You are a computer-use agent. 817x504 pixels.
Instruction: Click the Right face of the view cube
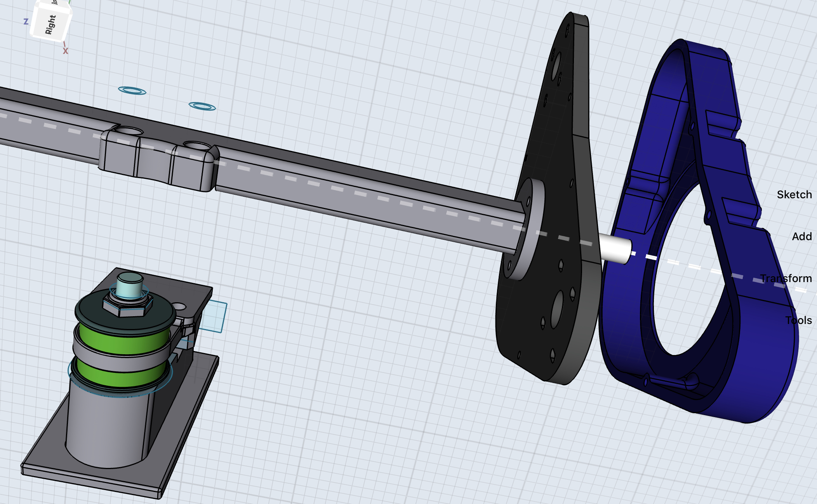tap(51, 25)
